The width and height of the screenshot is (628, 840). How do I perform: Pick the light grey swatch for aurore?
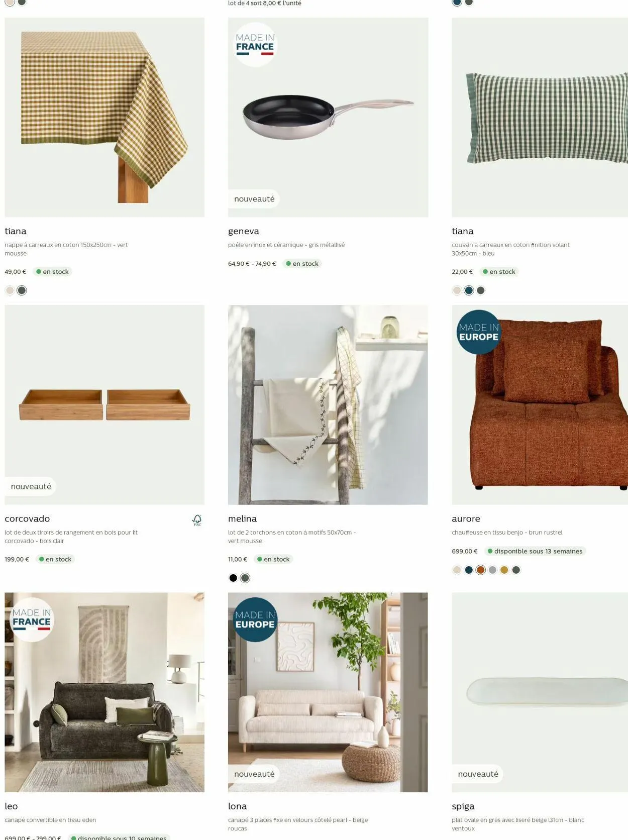(492, 570)
